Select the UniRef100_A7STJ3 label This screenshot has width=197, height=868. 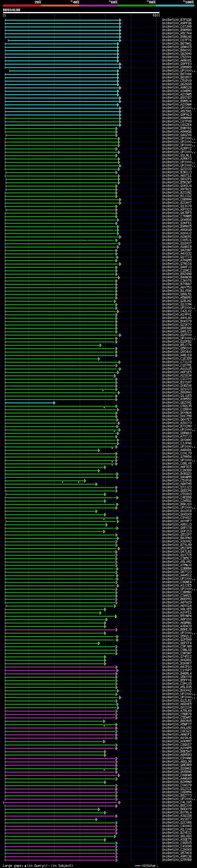(x=177, y=436)
